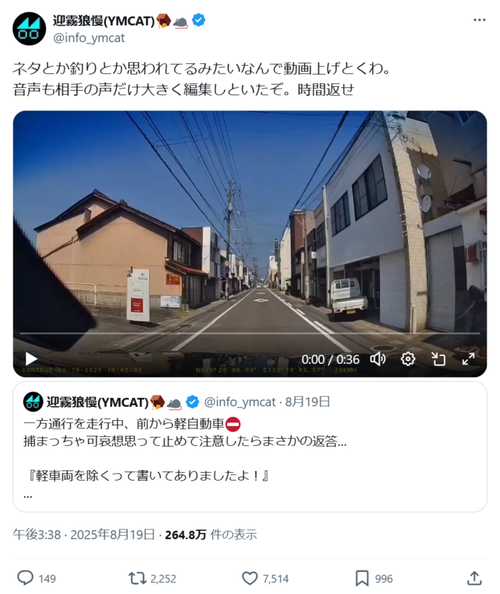
Task: Like the tweet with 7,514 likes
Action: pos(250,578)
